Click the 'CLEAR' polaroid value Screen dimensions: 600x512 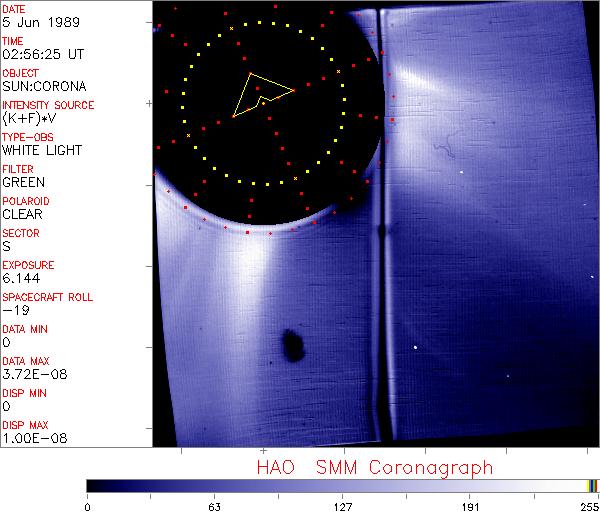point(22,214)
